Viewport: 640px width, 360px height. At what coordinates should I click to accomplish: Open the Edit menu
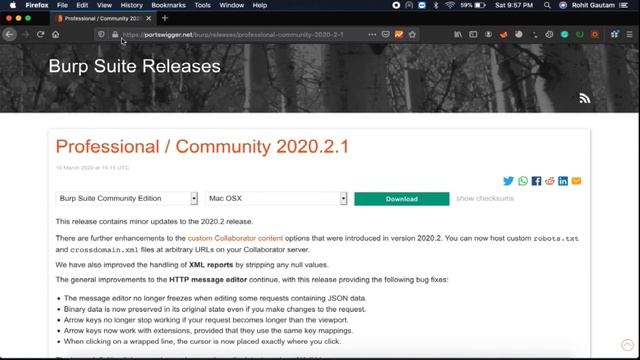click(x=82, y=5)
